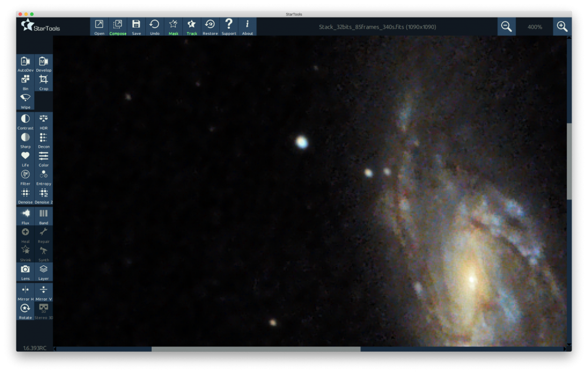Viewport: 588px width, 373px height.
Task: Open the Support help icon
Action: pyautogui.click(x=229, y=26)
